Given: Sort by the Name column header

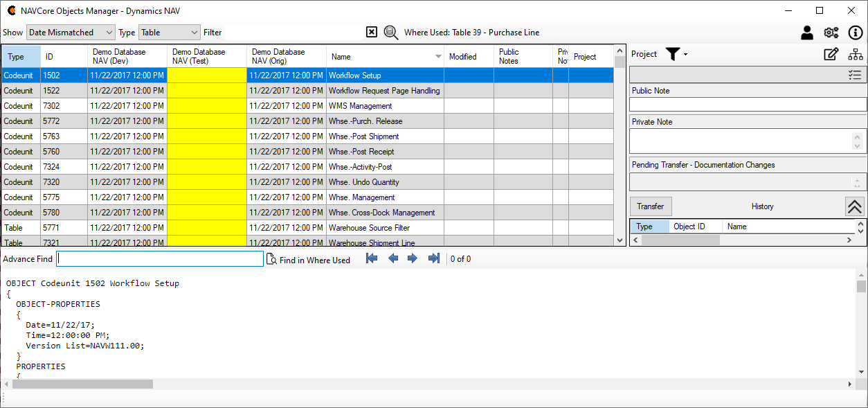Looking at the screenshot, I should [x=384, y=57].
